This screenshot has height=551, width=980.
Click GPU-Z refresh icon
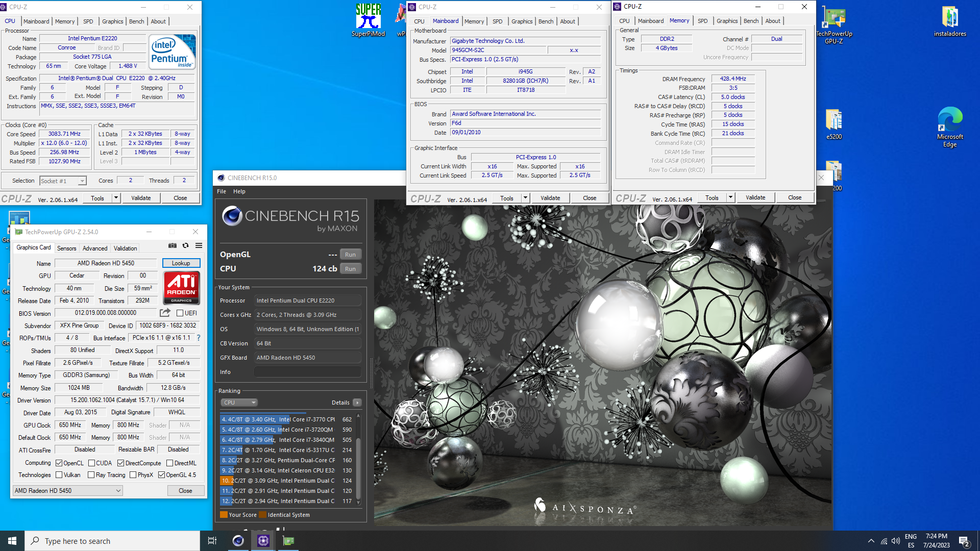(x=186, y=246)
